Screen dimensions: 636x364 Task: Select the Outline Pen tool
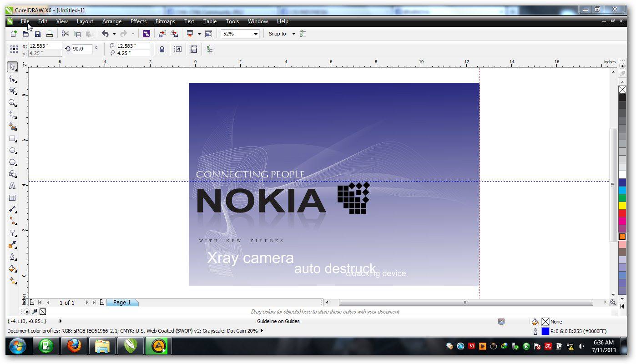click(x=12, y=257)
